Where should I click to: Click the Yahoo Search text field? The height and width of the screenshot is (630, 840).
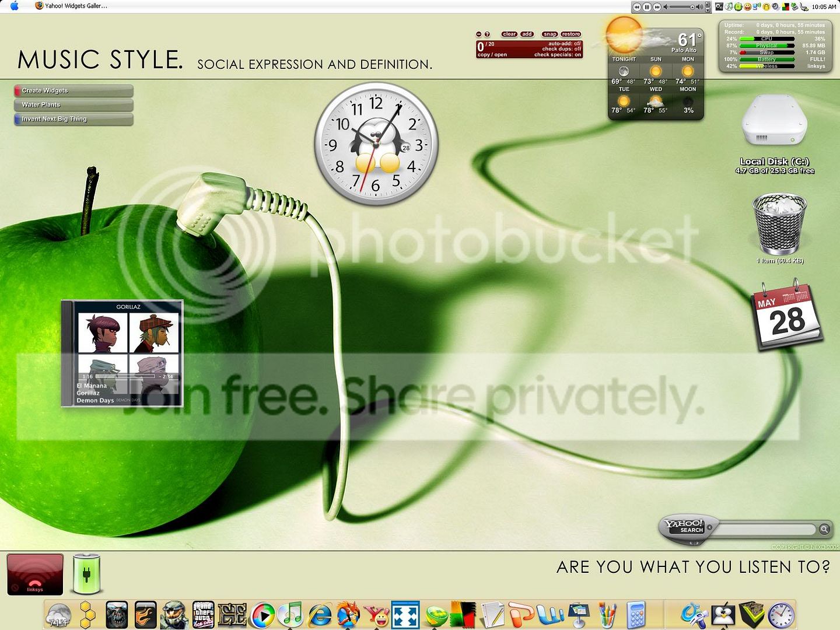tap(765, 529)
